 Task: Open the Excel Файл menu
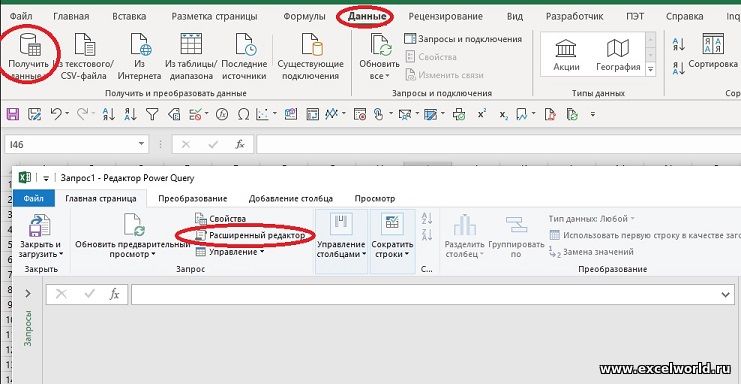(x=21, y=16)
